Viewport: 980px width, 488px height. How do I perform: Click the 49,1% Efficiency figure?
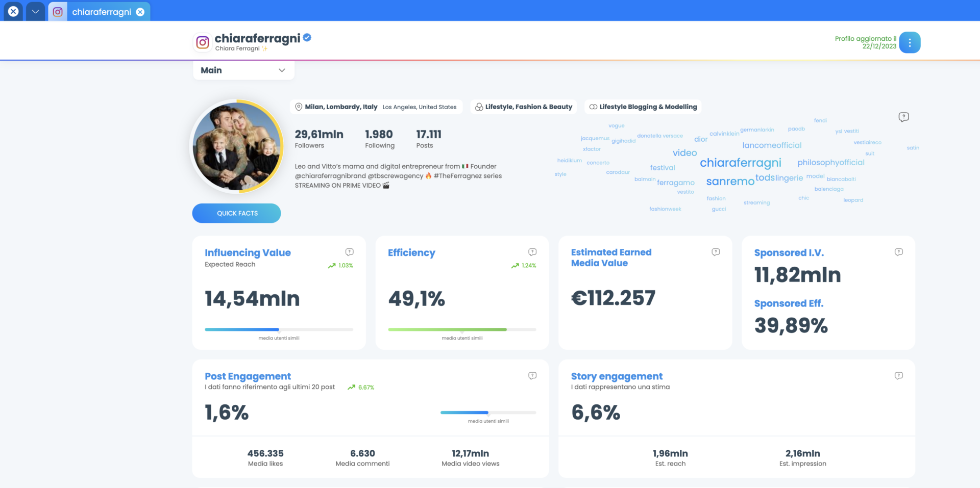[416, 299]
